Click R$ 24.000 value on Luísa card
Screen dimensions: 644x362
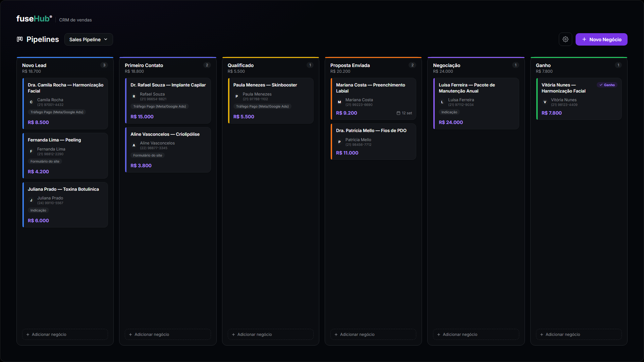(x=450, y=122)
